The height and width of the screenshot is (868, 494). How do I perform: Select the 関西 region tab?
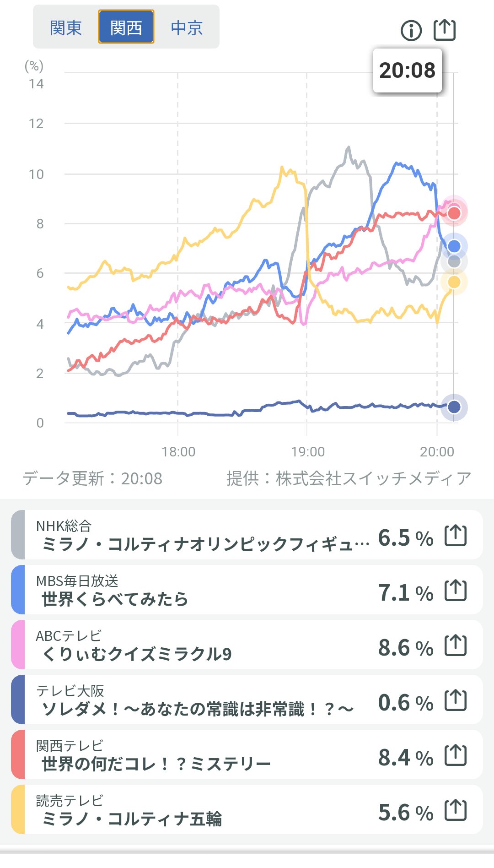126,27
